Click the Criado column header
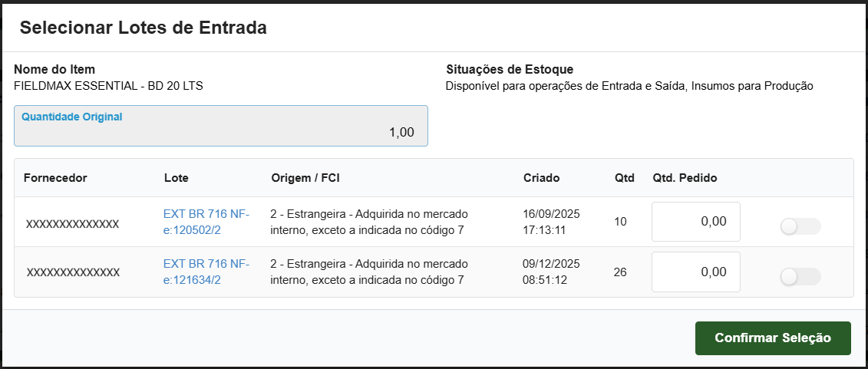Screen dimensions: 868x369 coord(542,178)
